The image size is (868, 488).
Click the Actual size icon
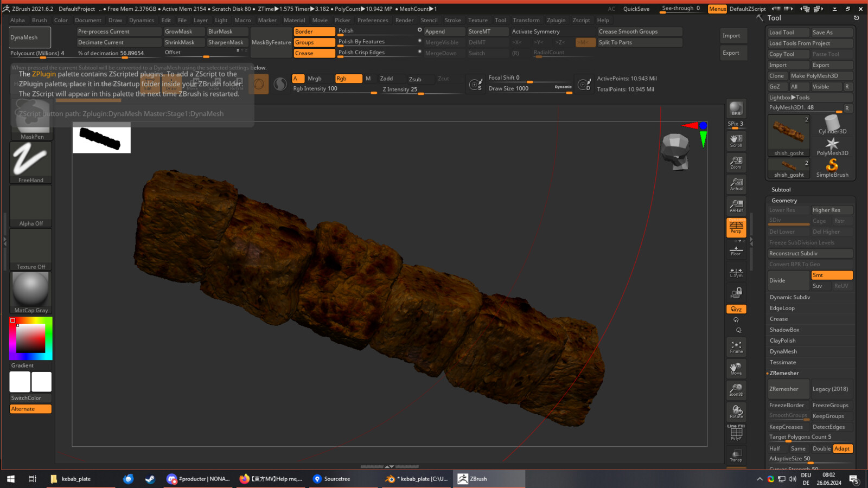[736, 184]
